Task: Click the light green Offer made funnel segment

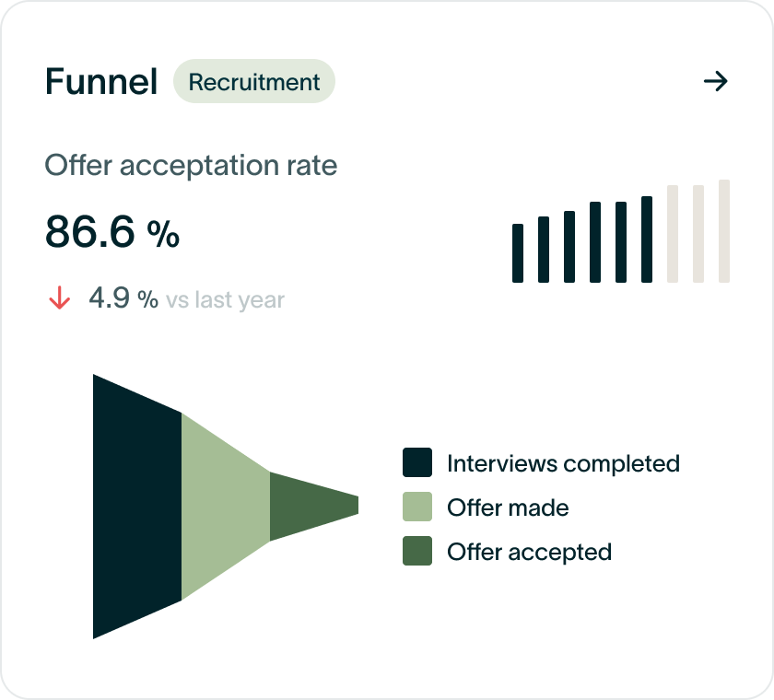Action: [x=226, y=507]
